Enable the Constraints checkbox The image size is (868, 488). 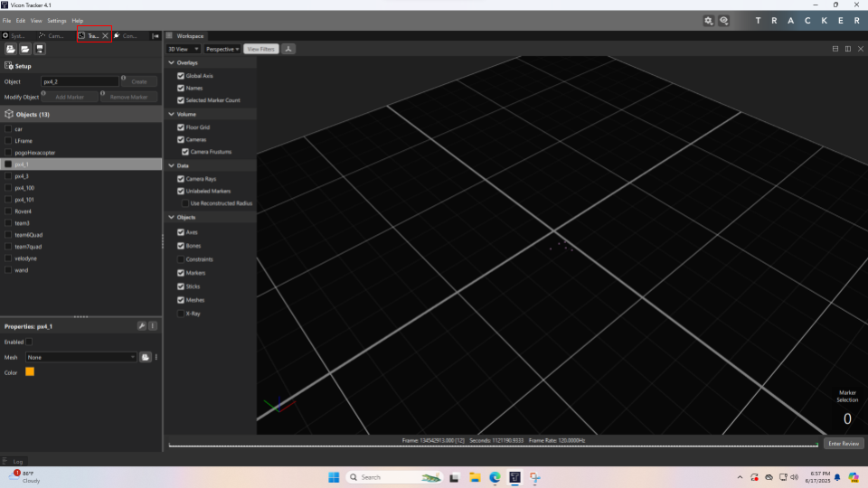181,259
